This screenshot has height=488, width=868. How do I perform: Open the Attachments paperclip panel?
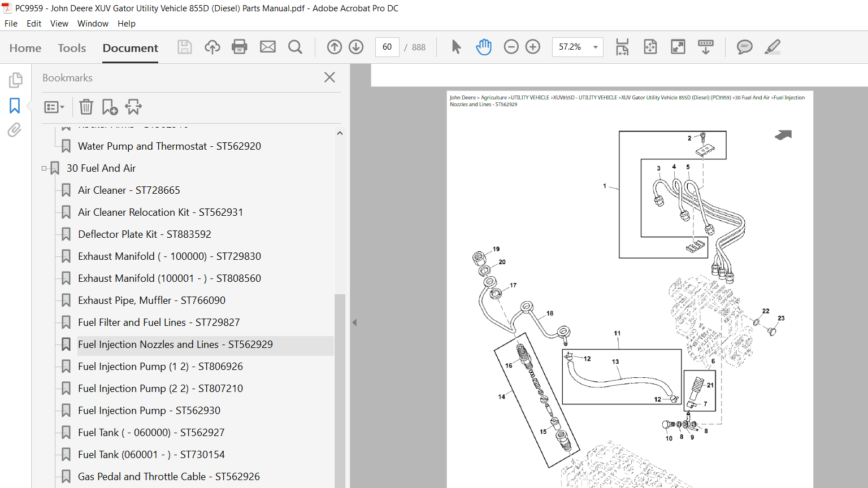(15, 130)
